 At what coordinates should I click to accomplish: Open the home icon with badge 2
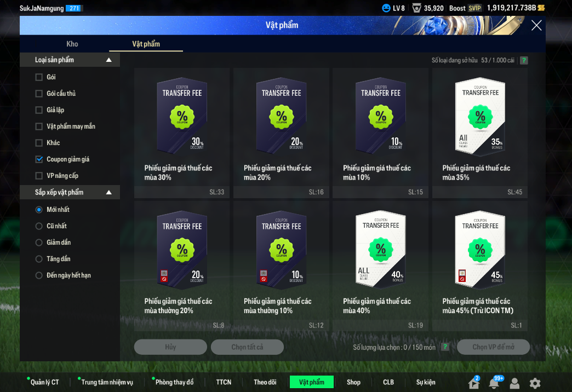click(473, 383)
